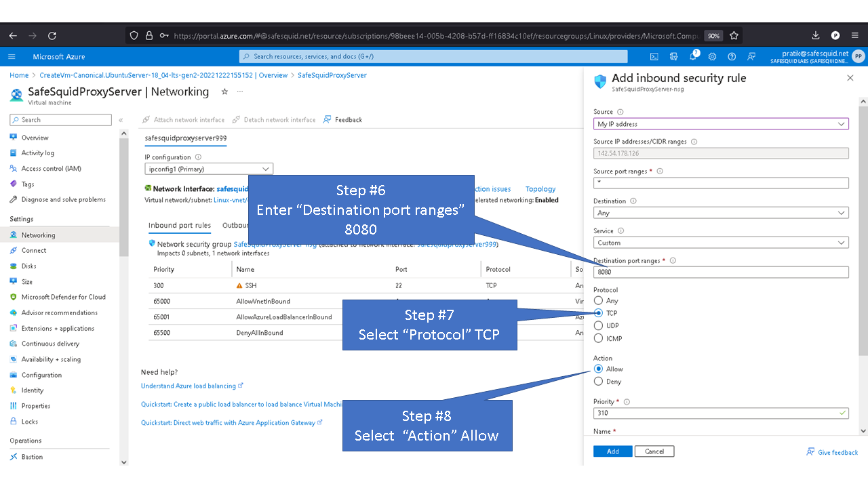Click the info icon beside Destination

pos(633,201)
